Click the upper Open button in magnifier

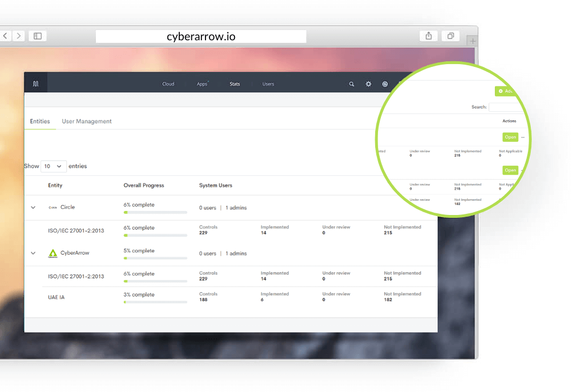[510, 137]
